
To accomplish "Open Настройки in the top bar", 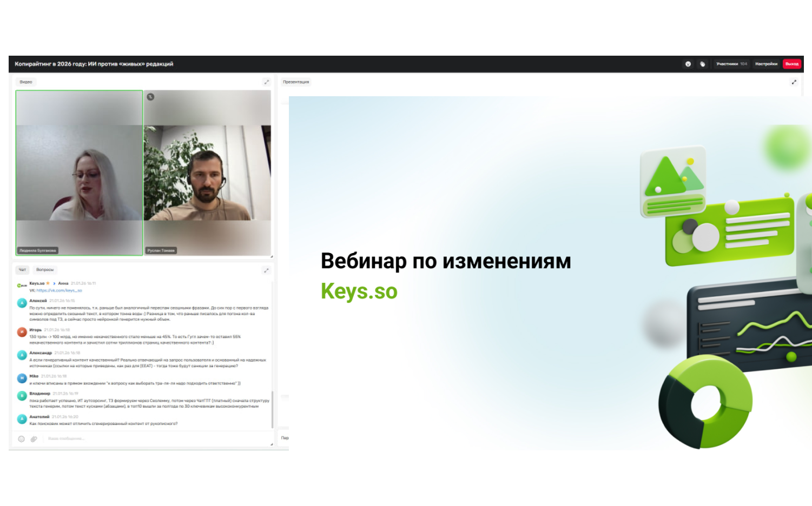I will tap(766, 64).
